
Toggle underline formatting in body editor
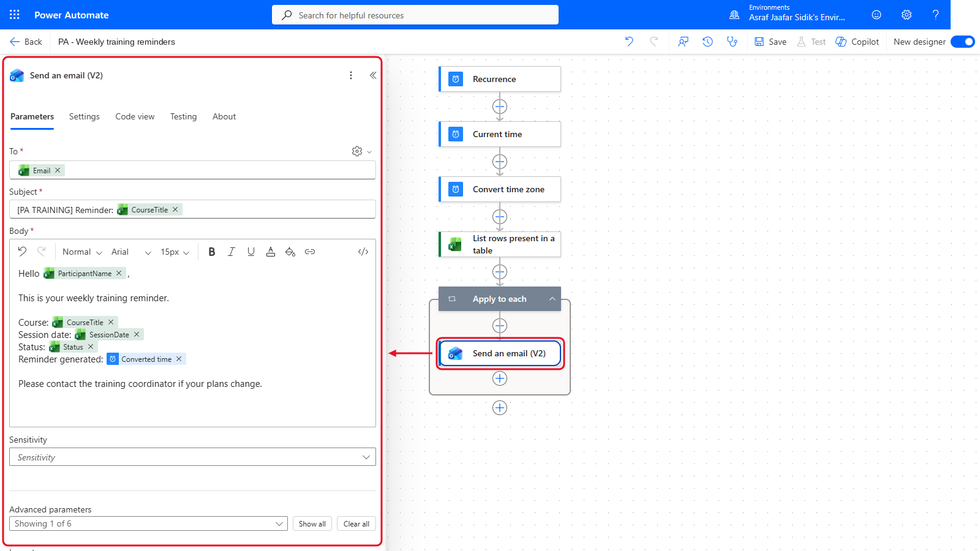click(x=251, y=252)
